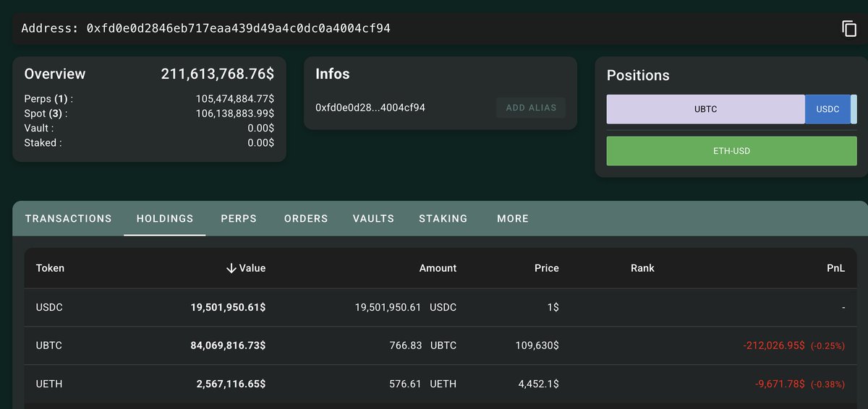Click the USDC value 19,501,950.61$
Image resolution: width=868 pixels, height=409 pixels.
(x=228, y=307)
